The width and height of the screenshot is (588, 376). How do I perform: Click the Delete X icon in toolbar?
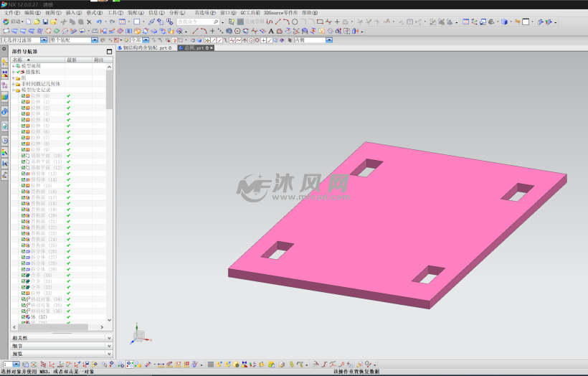click(89, 22)
